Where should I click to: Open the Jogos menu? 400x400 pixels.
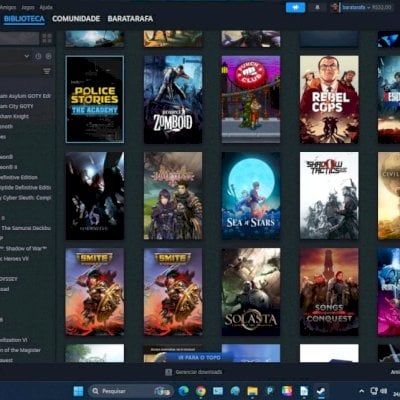28,7
